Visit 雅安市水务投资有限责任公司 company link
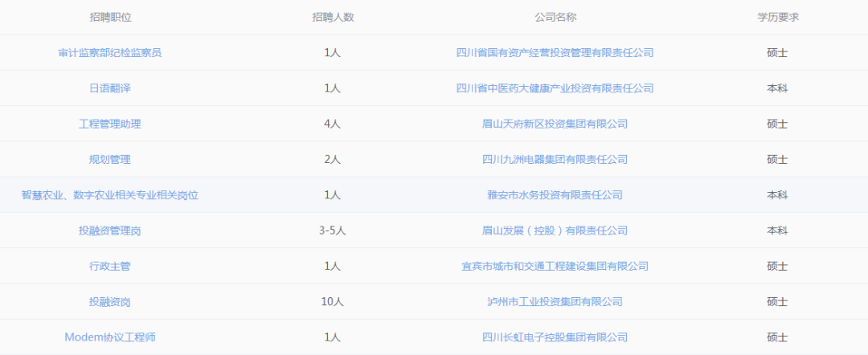Screen dimensions: 868x355 555,195
